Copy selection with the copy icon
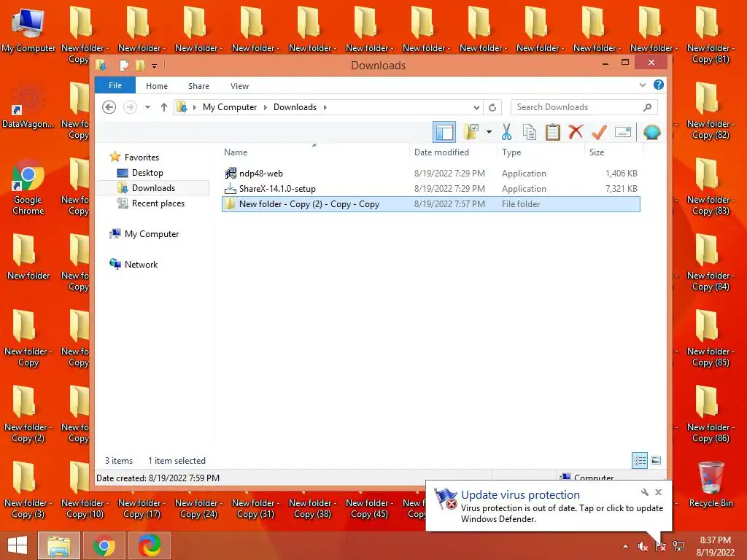Viewport: 747px width, 560px height. (x=530, y=132)
